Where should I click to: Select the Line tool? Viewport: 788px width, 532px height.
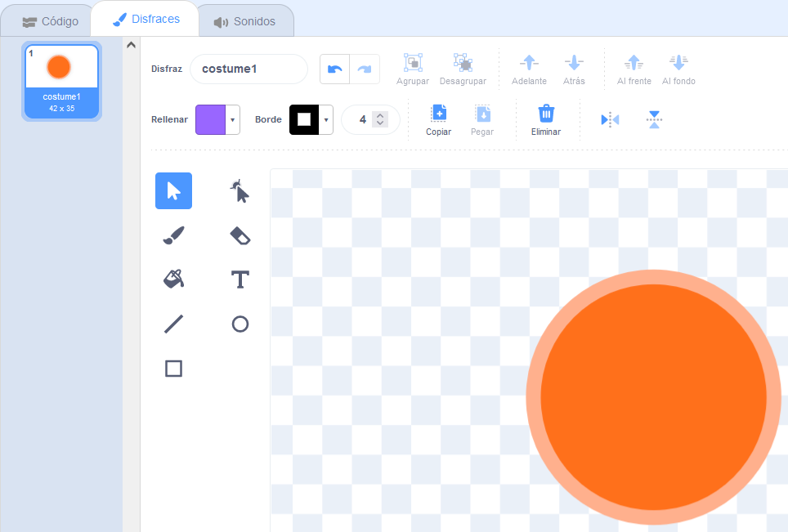[x=173, y=324]
